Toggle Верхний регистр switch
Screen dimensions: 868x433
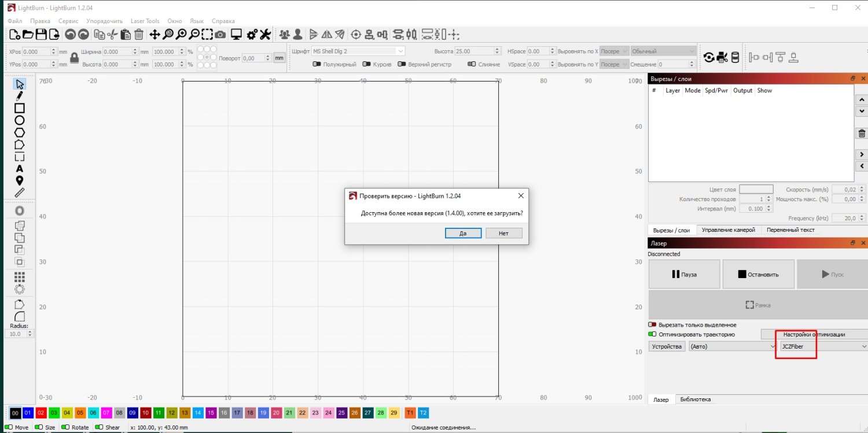(402, 64)
